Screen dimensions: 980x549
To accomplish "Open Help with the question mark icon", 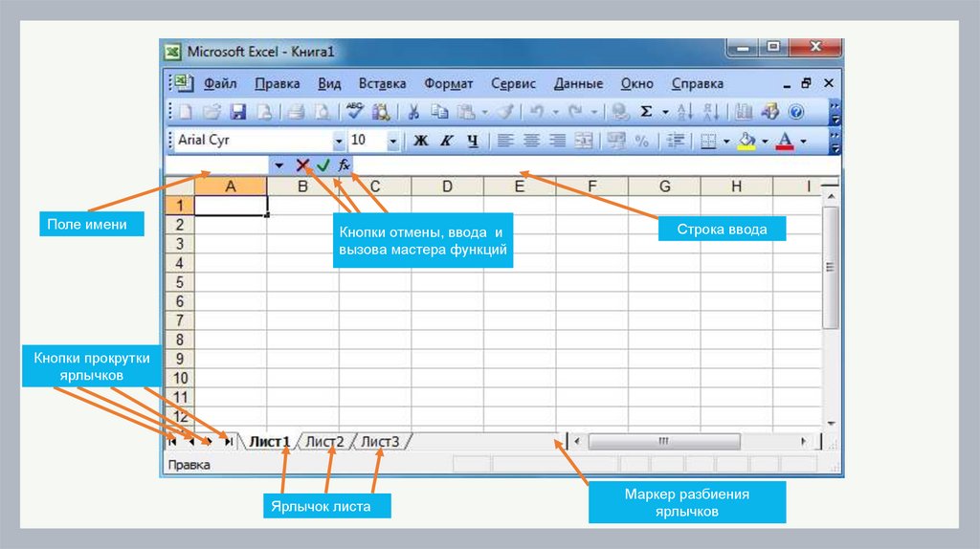I will pos(796,112).
